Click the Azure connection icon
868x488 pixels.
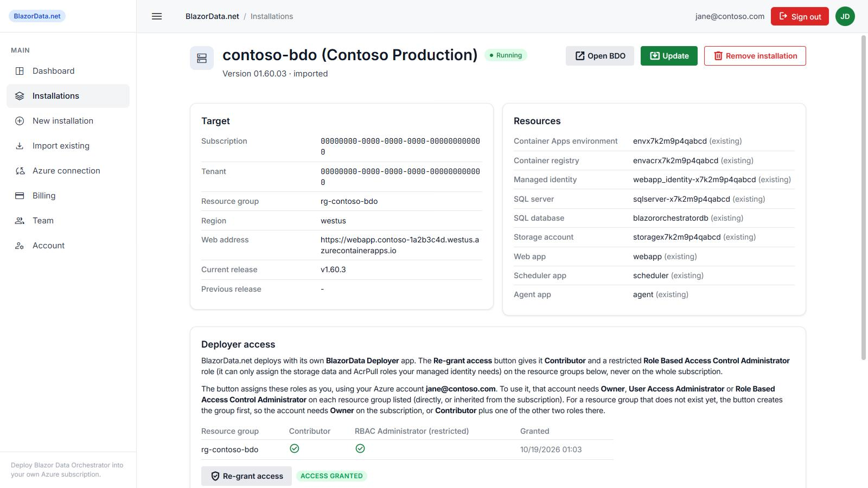pyautogui.click(x=20, y=171)
